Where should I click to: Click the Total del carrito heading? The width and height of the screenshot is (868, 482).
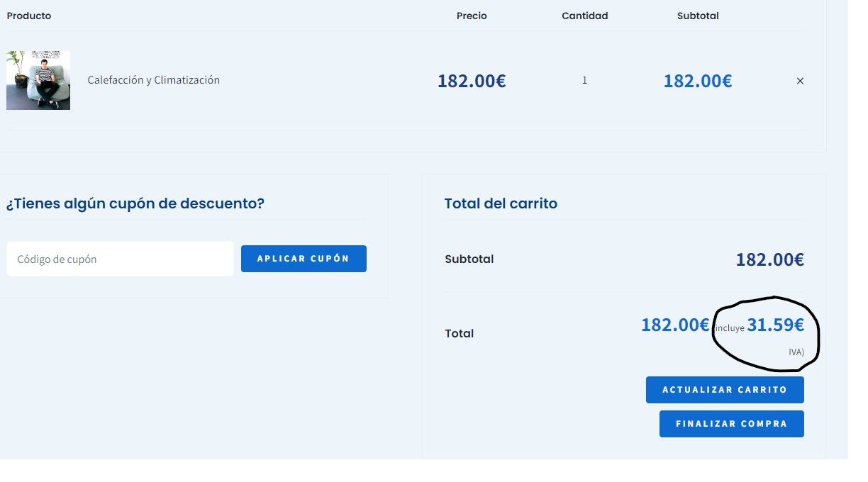coord(501,203)
